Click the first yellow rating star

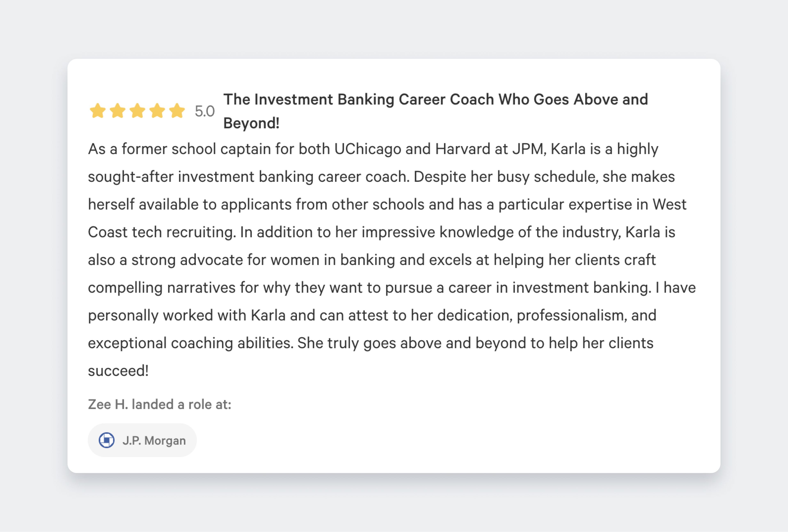(x=98, y=111)
